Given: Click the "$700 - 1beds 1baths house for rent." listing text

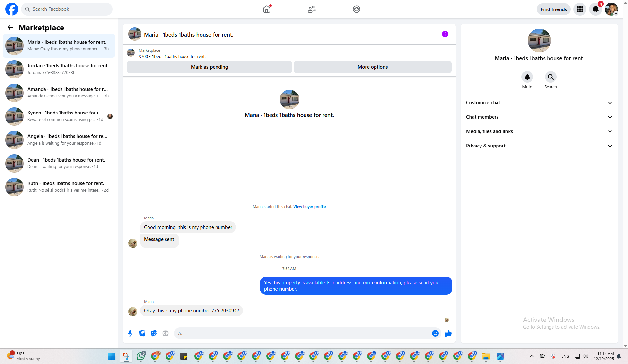Looking at the screenshot, I should tap(172, 57).
